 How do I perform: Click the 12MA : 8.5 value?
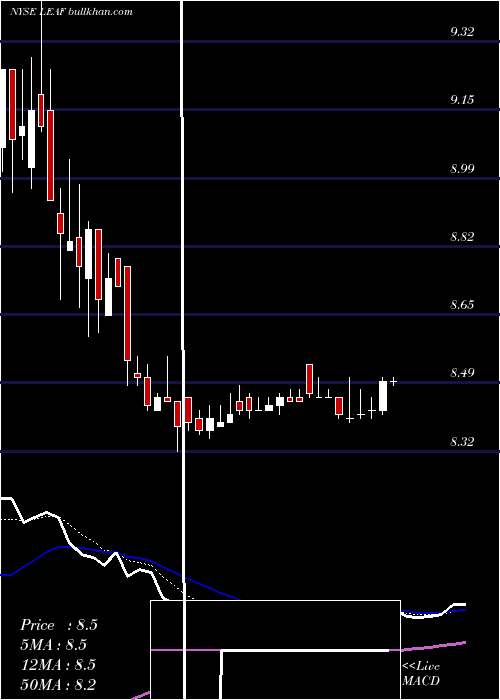[58, 665]
